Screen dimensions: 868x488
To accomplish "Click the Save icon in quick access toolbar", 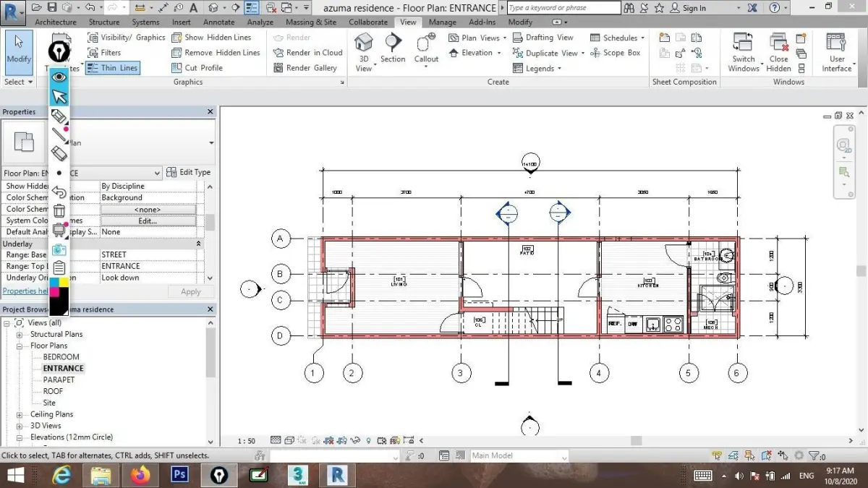I will click(52, 7).
